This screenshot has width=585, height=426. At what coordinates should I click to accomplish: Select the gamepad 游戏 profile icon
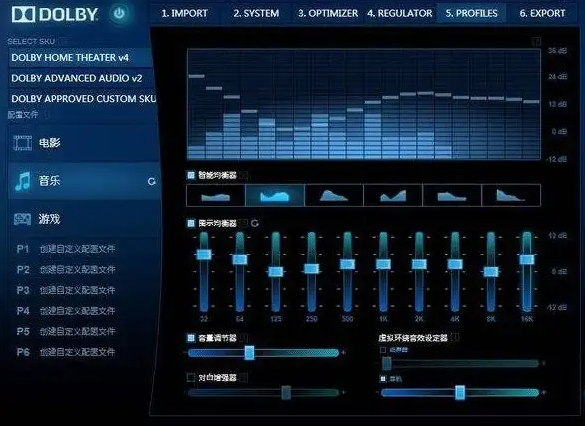[x=22, y=219]
